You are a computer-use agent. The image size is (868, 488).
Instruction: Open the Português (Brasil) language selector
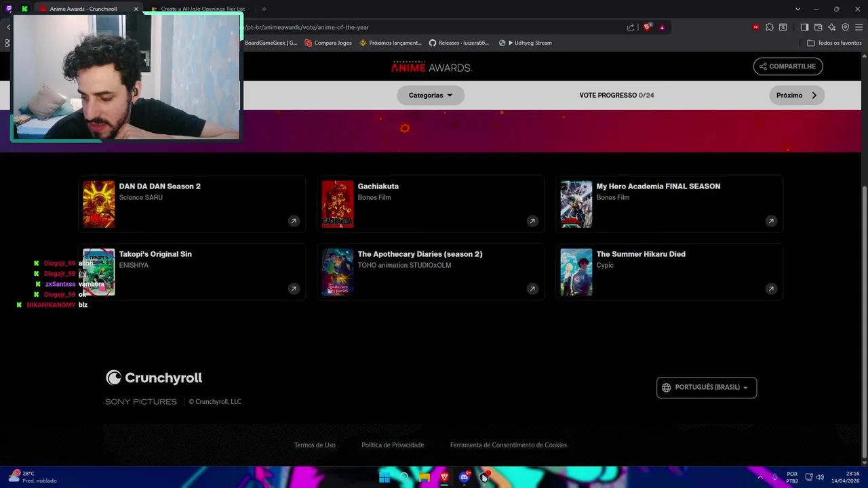pyautogui.click(x=707, y=388)
